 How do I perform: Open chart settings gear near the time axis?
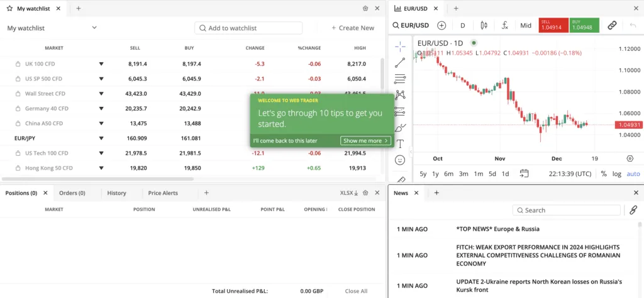tap(630, 158)
